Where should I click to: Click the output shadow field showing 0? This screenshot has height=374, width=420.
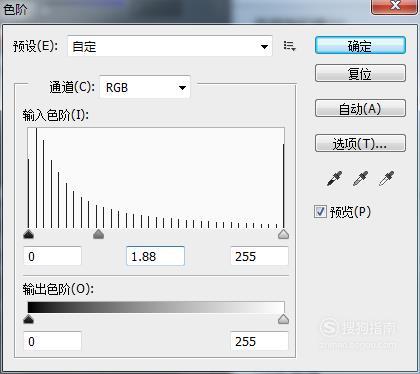click(52, 341)
